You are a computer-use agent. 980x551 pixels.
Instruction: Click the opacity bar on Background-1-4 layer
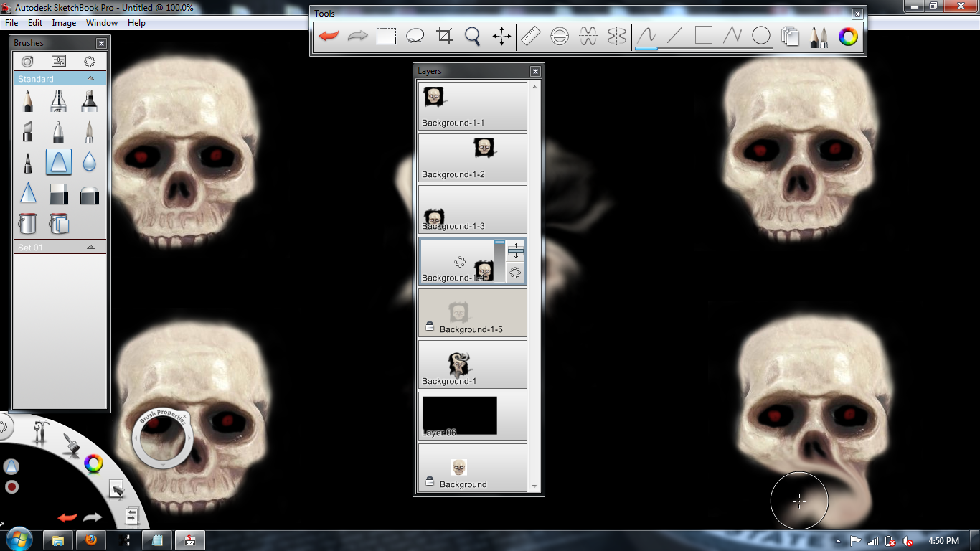pos(499,261)
